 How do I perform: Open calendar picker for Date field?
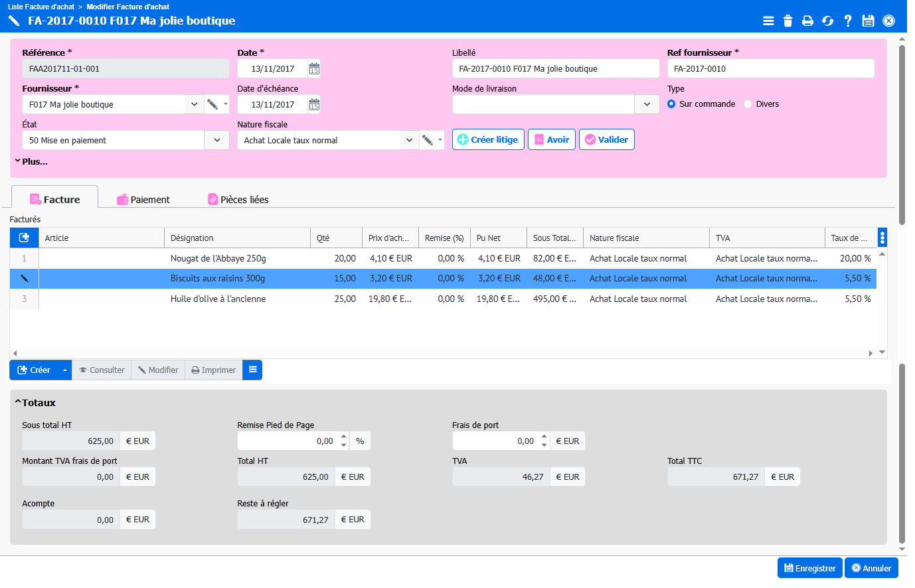coord(314,68)
